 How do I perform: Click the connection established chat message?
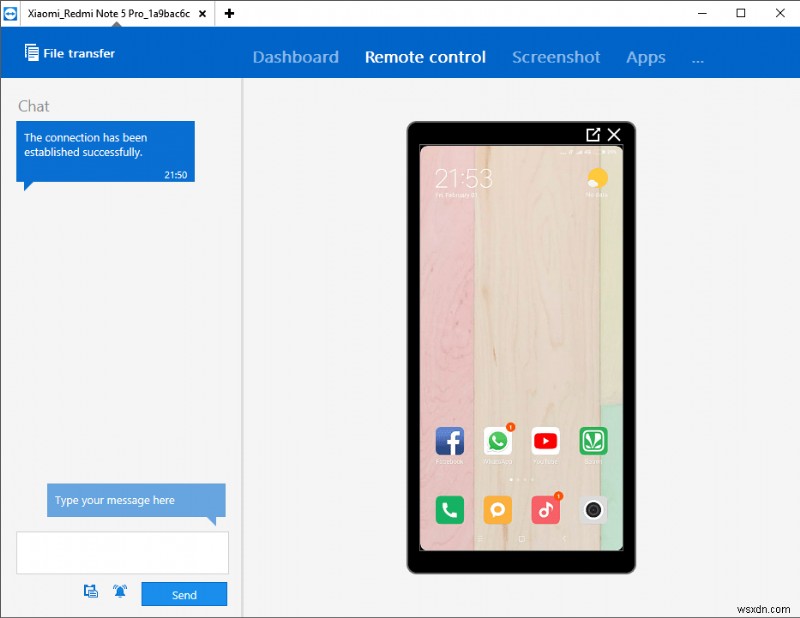coord(106,152)
